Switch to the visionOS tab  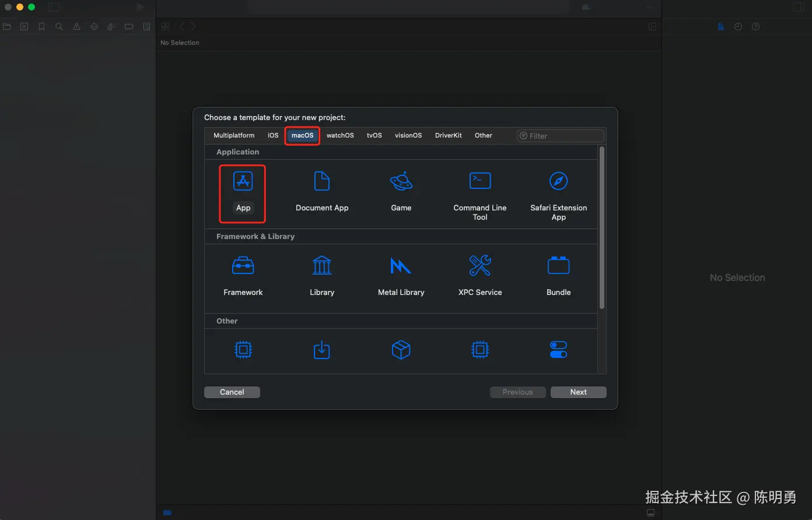pyautogui.click(x=408, y=135)
